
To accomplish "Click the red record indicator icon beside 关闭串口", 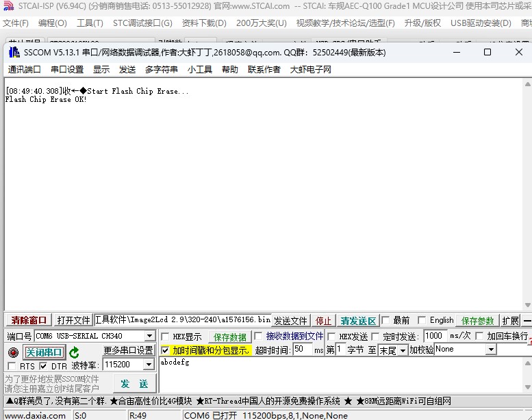I will [13, 352].
